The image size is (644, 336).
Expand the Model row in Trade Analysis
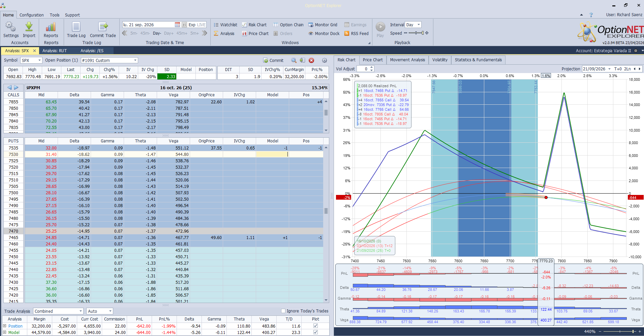[x=5, y=332]
